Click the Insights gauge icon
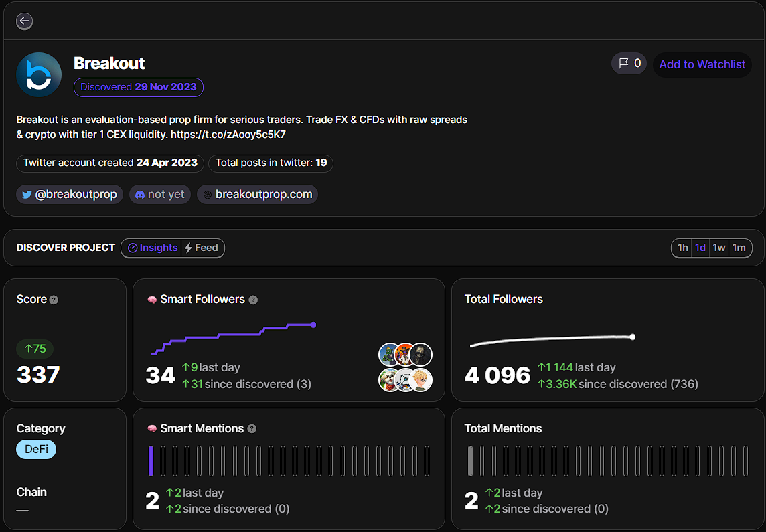 tap(133, 248)
